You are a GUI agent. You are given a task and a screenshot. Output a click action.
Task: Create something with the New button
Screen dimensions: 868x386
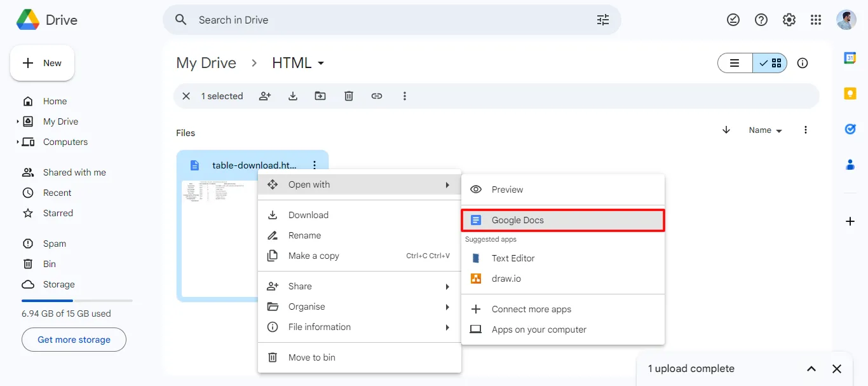tap(42, 62)
